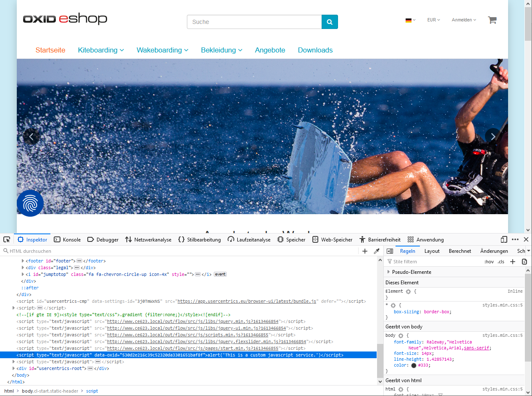Open the shopping cart icon
The width and height of the screenshot is (532, 396).
click(492, 20)
